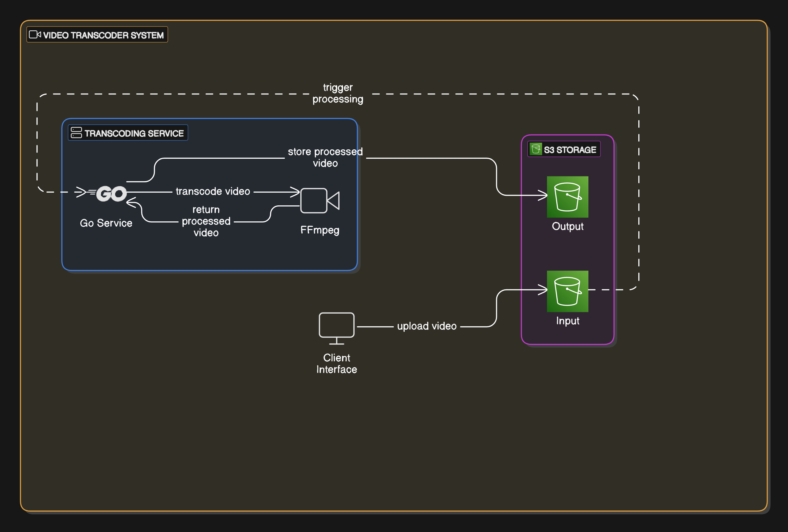788x532 pixels.
Task: Click the video camera icon in the diagram title
Action: point(34,35)
